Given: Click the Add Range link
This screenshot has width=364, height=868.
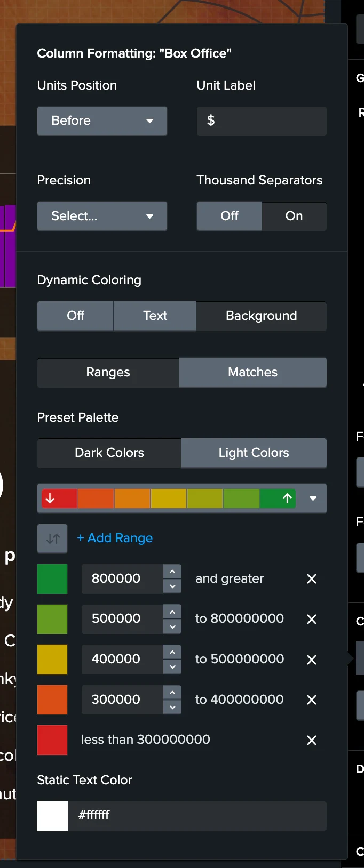Looking at the screenshot, I should (x=115, y=538).
